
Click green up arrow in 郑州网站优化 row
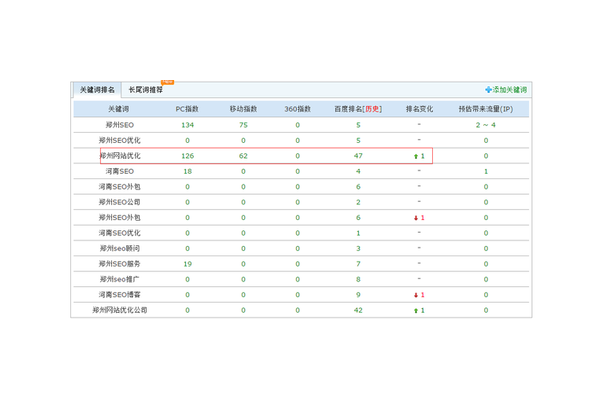point(416,156)
